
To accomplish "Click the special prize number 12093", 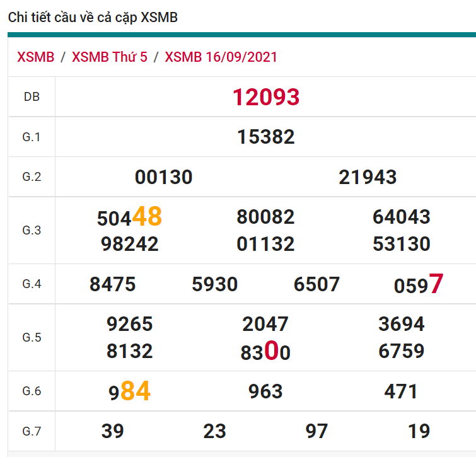I will [266, 97].
